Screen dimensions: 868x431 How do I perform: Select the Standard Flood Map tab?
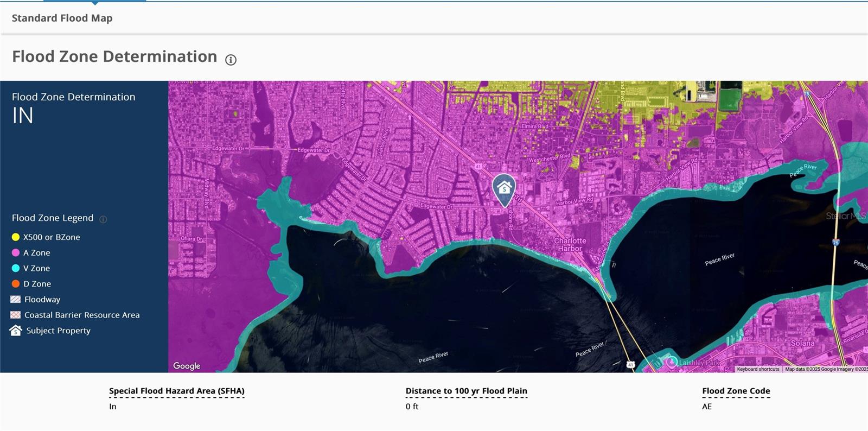point(62,18)
